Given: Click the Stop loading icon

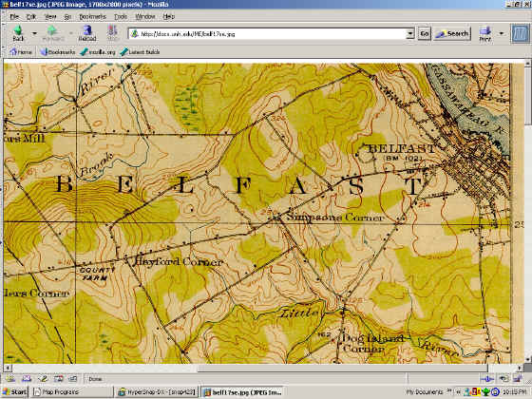Looking at the screenshot, I should click(x=112, y=30).
